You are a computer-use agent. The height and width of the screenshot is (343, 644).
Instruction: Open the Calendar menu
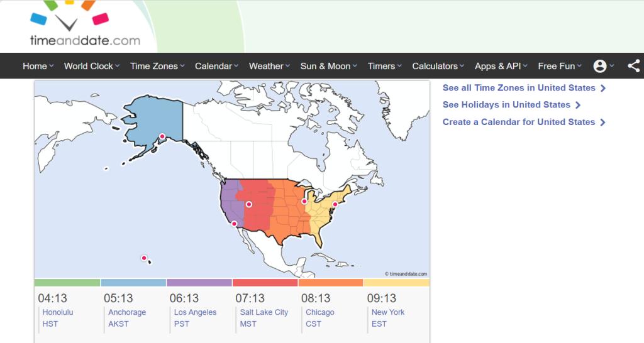216,66
